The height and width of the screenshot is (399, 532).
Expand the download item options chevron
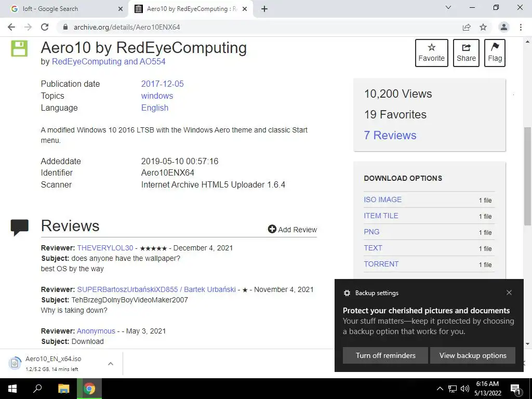(110, 364)
